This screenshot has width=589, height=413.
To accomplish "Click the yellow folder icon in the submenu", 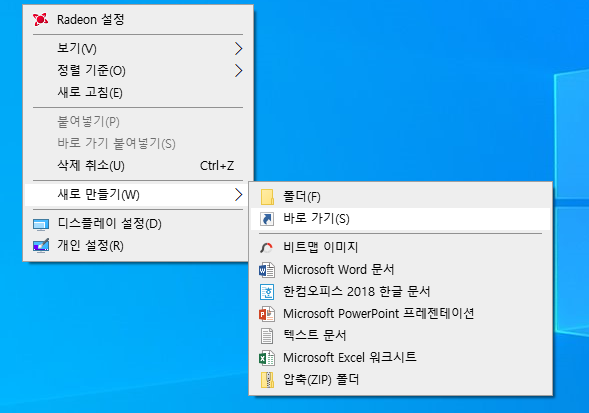I will point(267,197).
